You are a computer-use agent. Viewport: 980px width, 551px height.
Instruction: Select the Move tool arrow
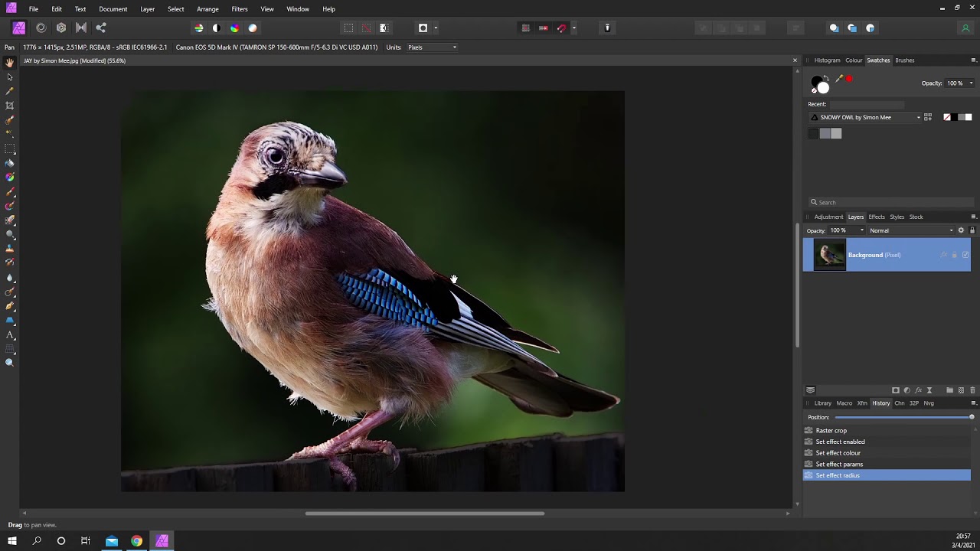(x=9, y=77)
